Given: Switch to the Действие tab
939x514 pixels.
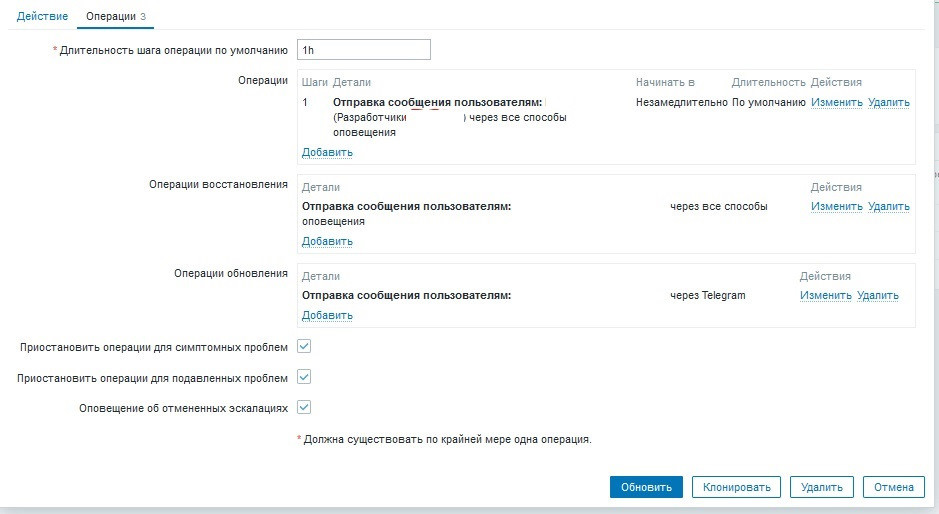Looking at the screenshot, I should click(x=42, y=17).
